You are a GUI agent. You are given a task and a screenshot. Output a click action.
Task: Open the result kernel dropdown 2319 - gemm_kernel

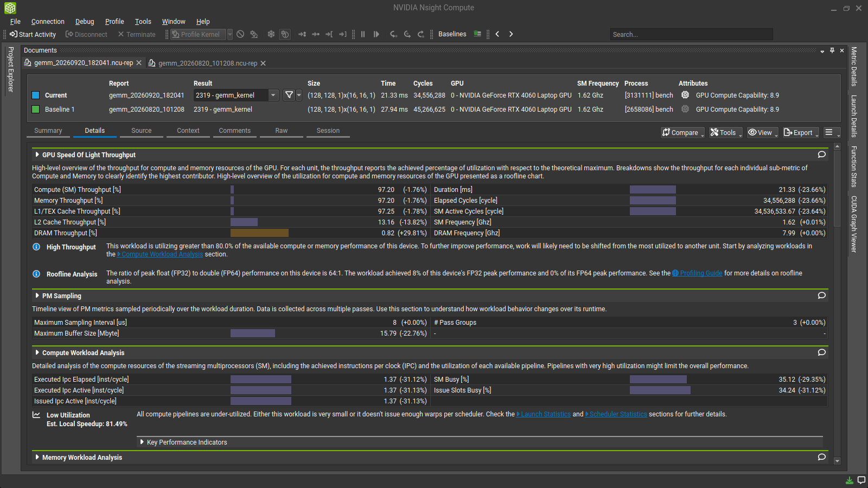pyautogui.click(x=237, y=95)
